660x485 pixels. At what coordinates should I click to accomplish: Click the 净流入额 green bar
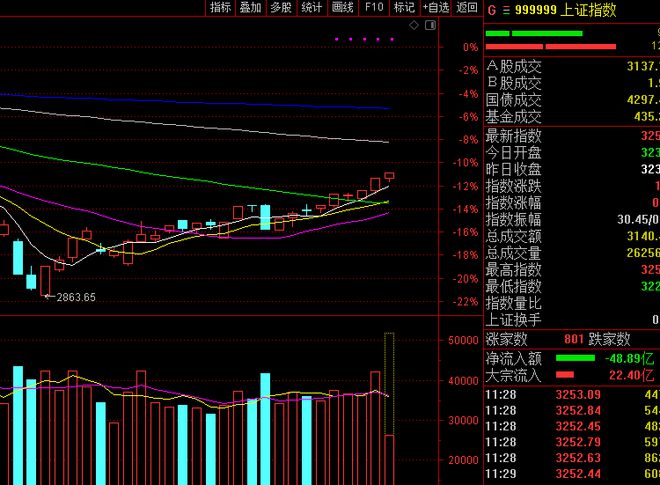pos(579,357)
